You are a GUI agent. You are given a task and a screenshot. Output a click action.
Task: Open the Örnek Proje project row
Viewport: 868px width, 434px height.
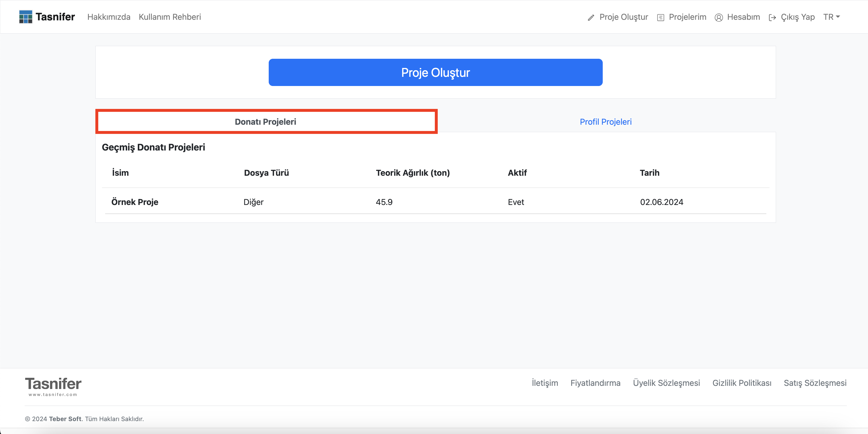[x=435, y=202]
